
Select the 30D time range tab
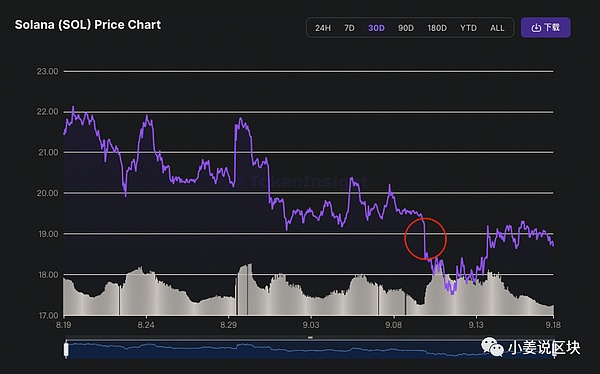[376, 28]
